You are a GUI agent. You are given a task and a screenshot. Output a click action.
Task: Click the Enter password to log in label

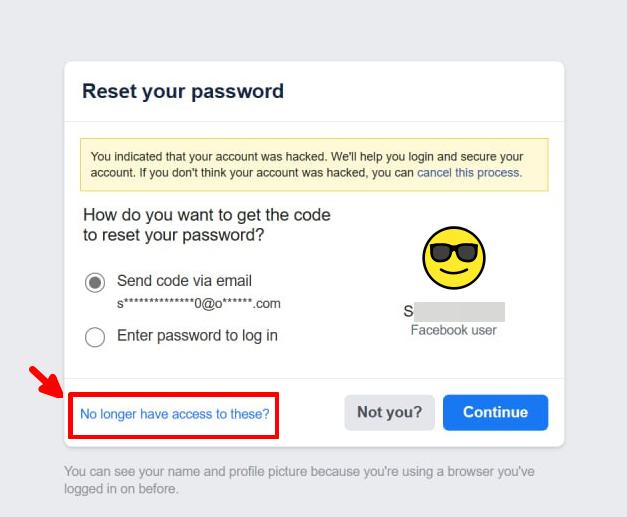pyautogui.click(x=197, y=335)
